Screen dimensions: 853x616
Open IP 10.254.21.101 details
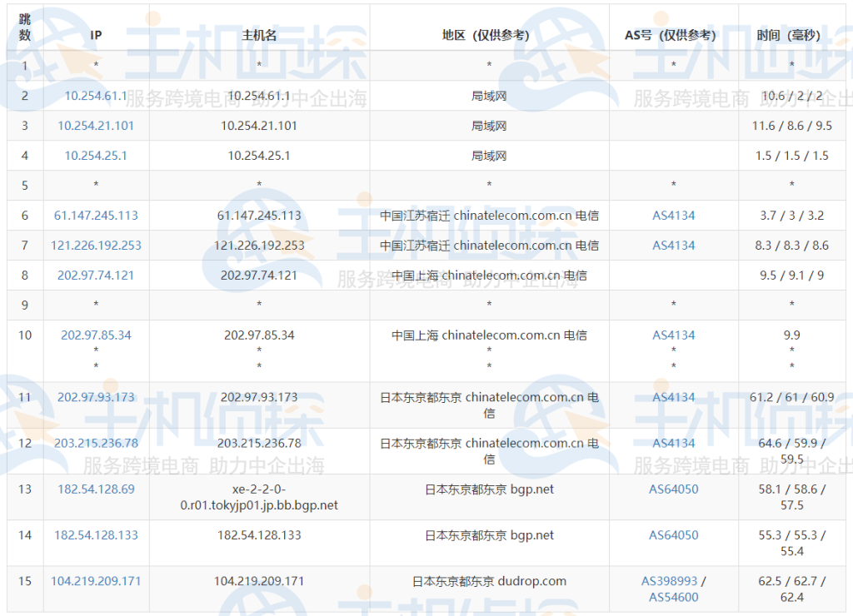[x=96, y=126]
